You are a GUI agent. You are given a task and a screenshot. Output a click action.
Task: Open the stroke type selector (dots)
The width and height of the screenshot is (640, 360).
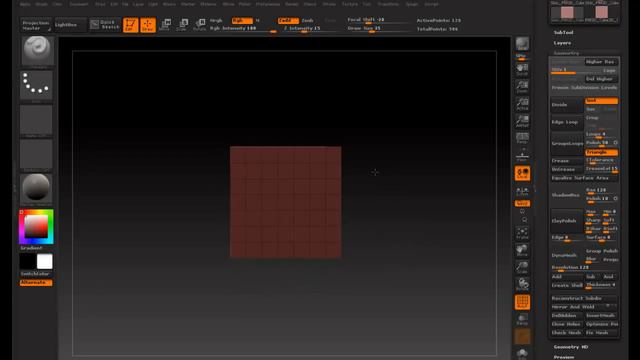(x=36, y=86)
